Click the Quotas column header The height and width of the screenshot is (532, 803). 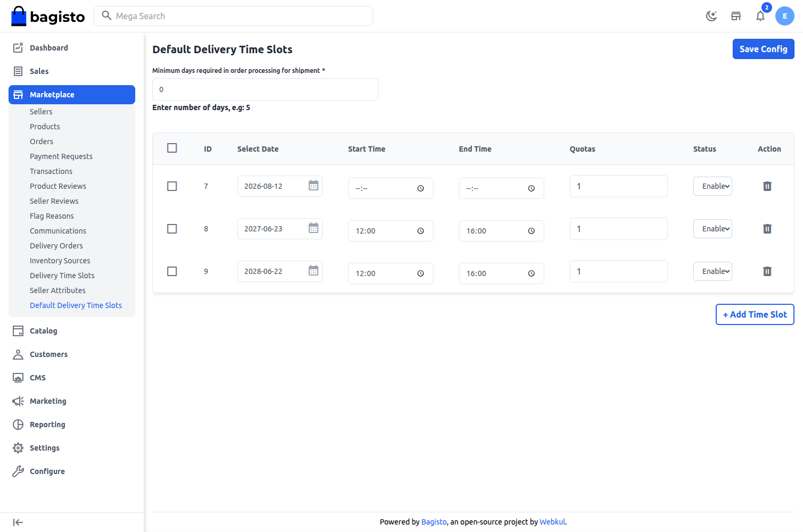coord(583,149)
